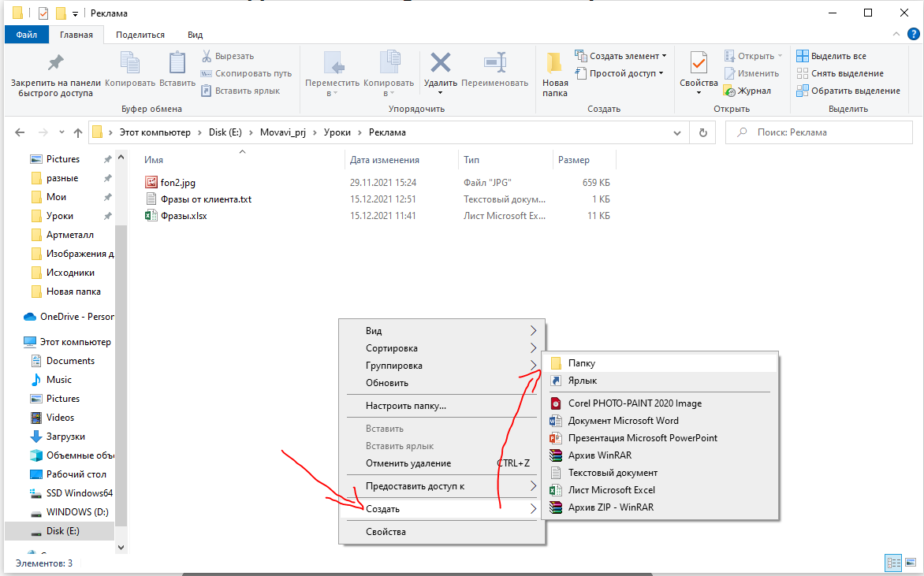Viewport: 924px width, 576px height.
Task: Open help question mark icon
Action: tap(913, 34)
